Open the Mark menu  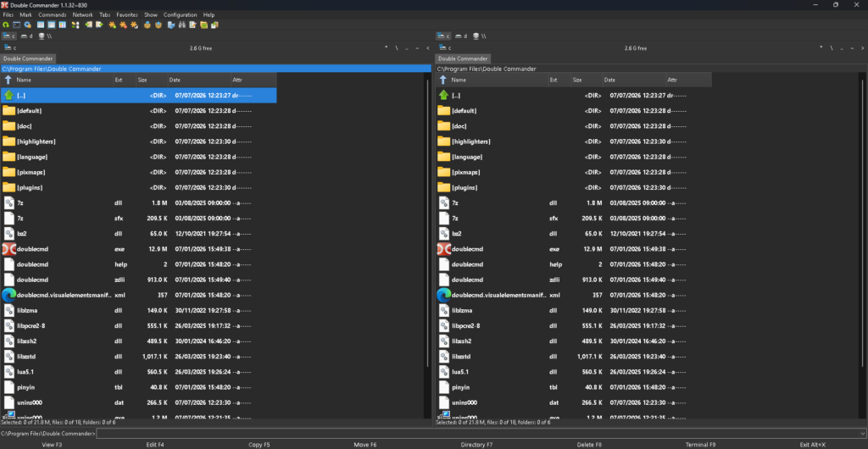[x=26, y=15]
